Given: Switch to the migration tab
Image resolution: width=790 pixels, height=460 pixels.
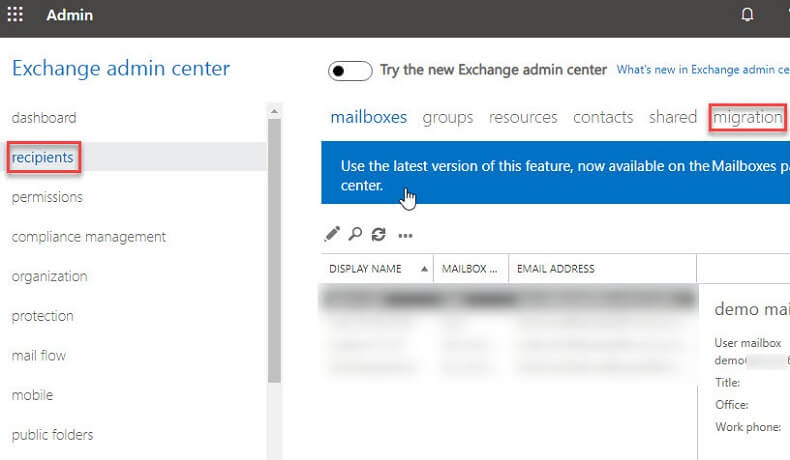Looking at the screenshot, I should [748, 118].
